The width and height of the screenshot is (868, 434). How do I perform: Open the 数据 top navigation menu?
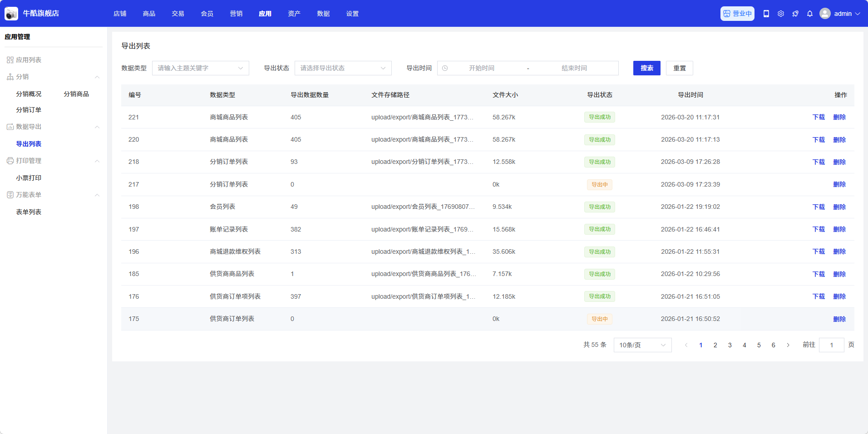(x=323, y=14)
